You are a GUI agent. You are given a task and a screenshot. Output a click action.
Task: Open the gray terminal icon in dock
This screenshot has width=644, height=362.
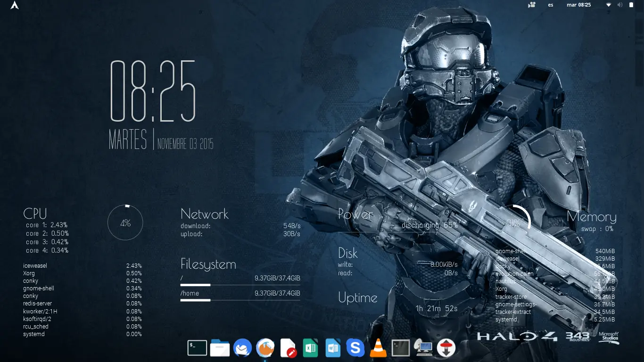click(x=401, y=348)
